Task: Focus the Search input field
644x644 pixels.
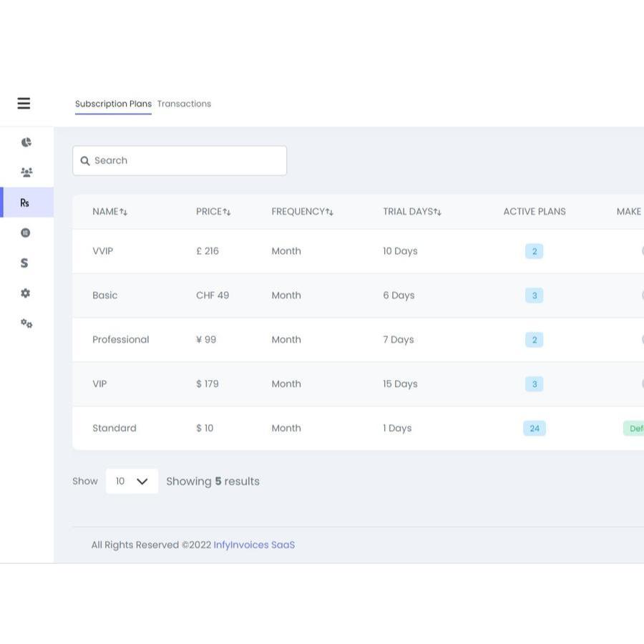Action: [x=186, y=161]
